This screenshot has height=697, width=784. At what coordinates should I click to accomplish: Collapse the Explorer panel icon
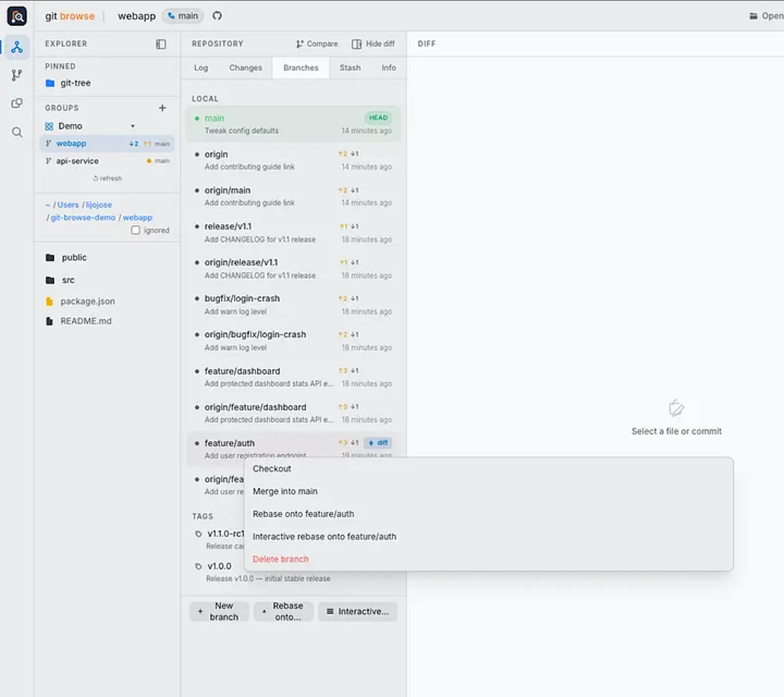click(x=161, y=44)
